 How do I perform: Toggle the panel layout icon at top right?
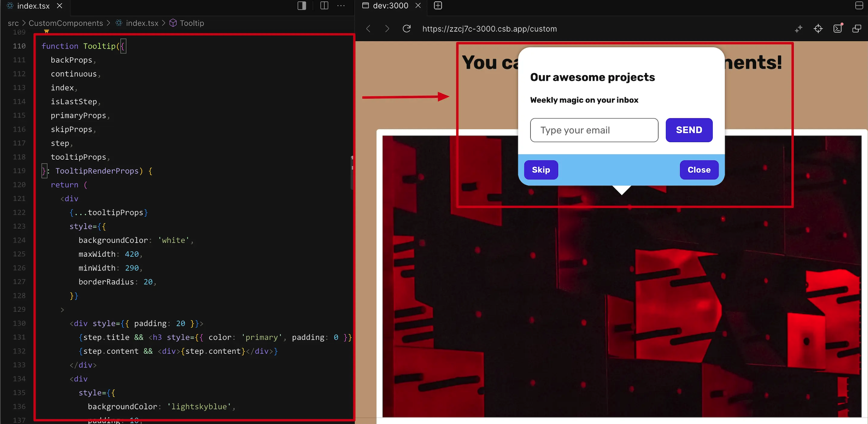[x=859, y=6]
